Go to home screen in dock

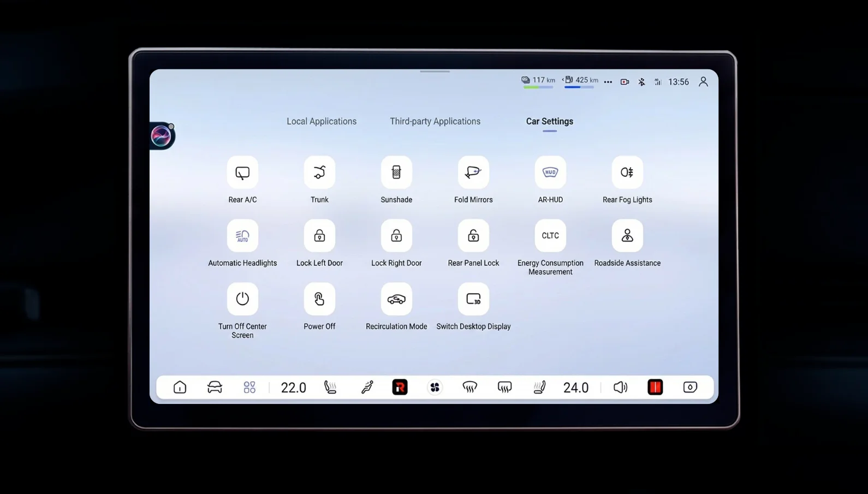180,388
